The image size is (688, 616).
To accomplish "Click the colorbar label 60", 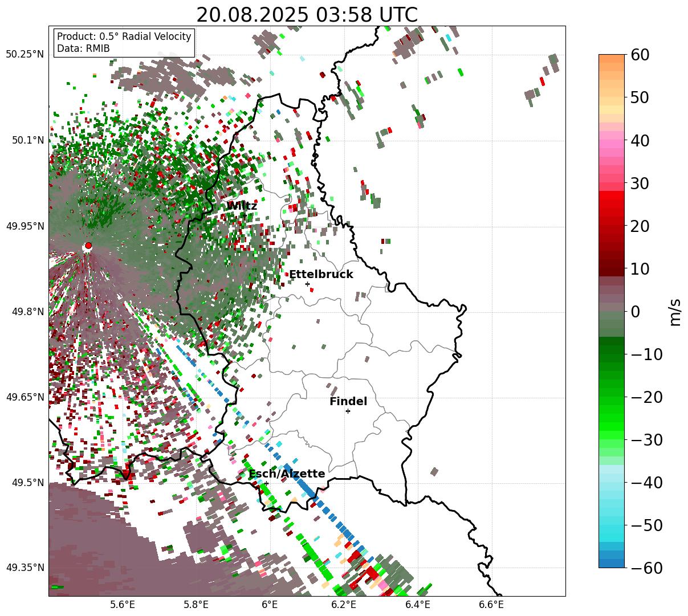I will click(639, 55).
